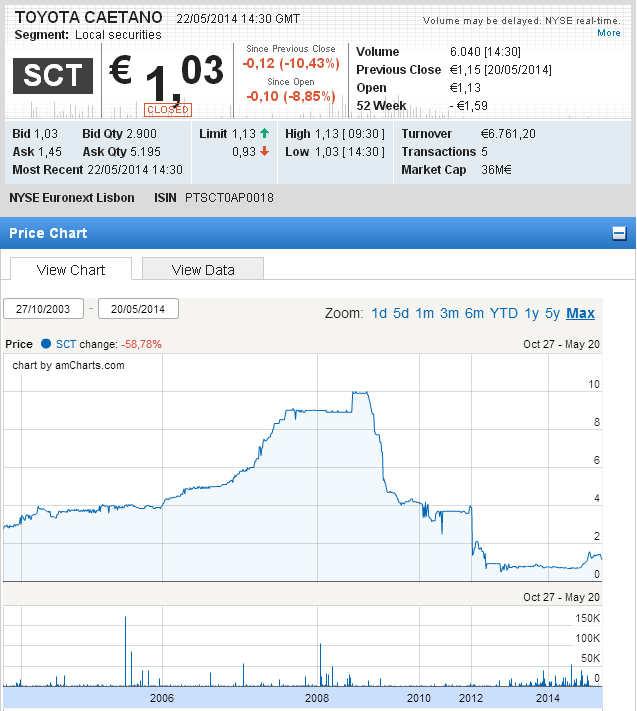This screenshot has height=711, width=637.
Task: Click the red lower limit arrow
Action: pos(264,152)
